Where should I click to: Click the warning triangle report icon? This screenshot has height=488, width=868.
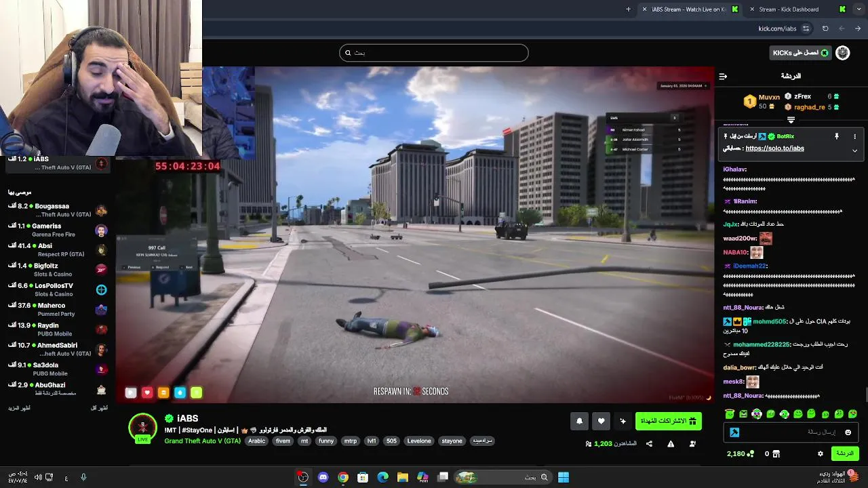pos(671,444)
